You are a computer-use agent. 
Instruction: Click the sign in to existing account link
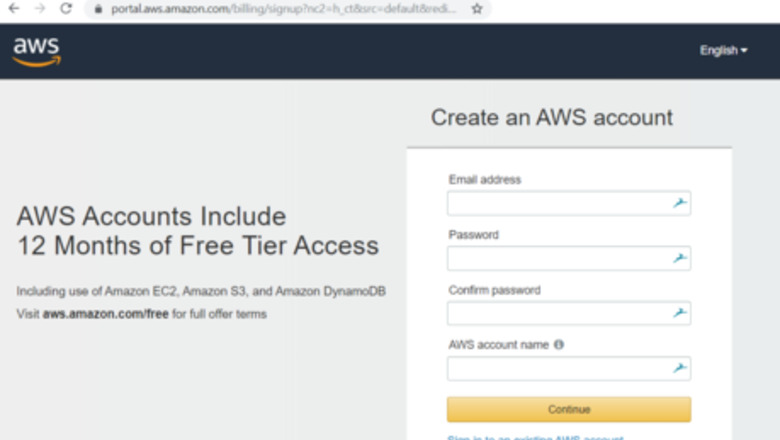[x=535, y=437]
